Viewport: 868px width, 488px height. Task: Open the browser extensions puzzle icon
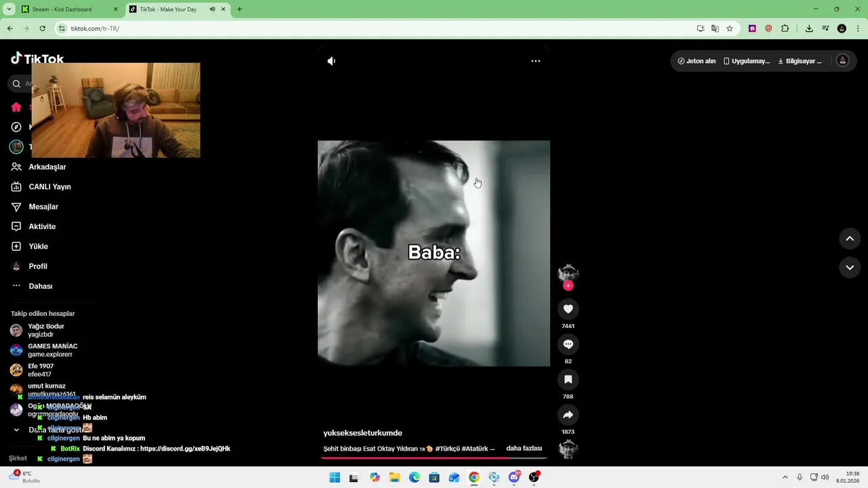pos(785,28)
